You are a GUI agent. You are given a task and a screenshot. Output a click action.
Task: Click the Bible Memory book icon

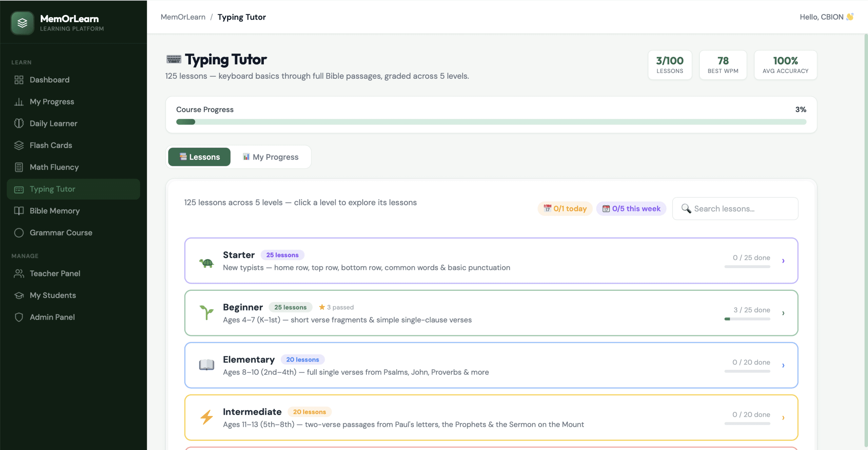(19, 211)
